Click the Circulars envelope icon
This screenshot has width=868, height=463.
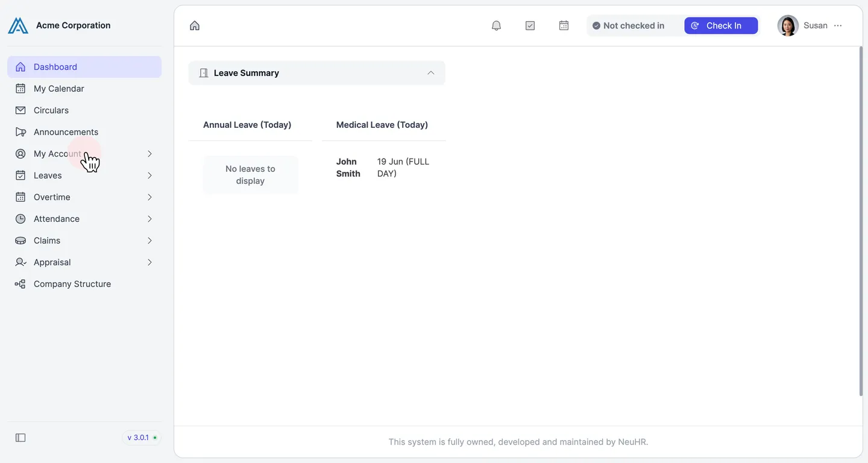(x=20, y=110)
